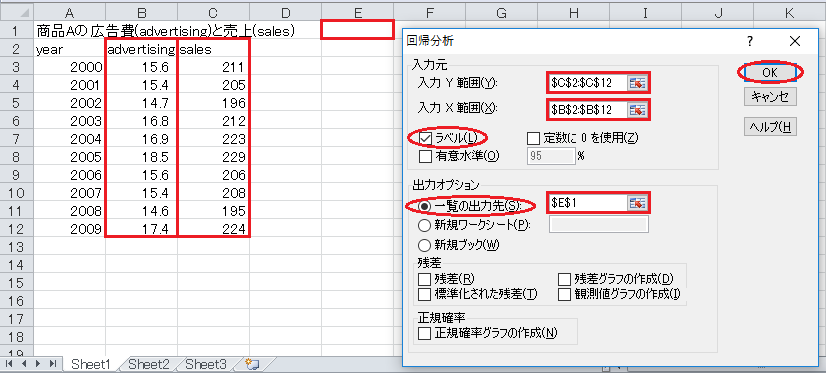Enable 定数に 0 を使用(Z) checkbox

[x=534, y=139]
